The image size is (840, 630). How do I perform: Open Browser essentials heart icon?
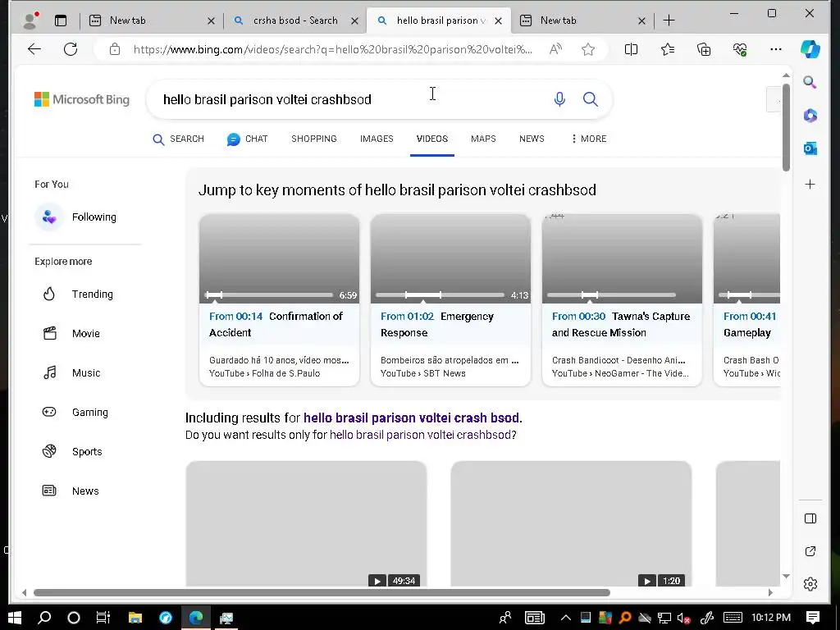(740, 49)
